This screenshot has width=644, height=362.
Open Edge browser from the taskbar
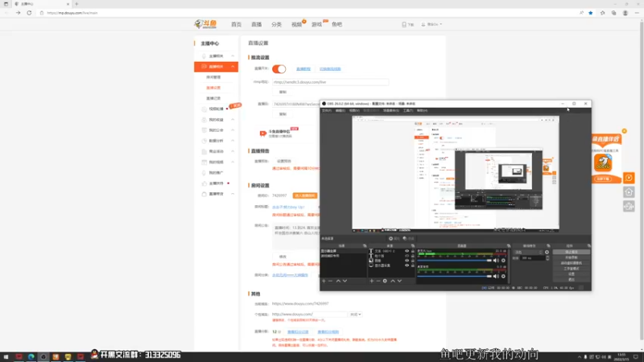(31, 356)
